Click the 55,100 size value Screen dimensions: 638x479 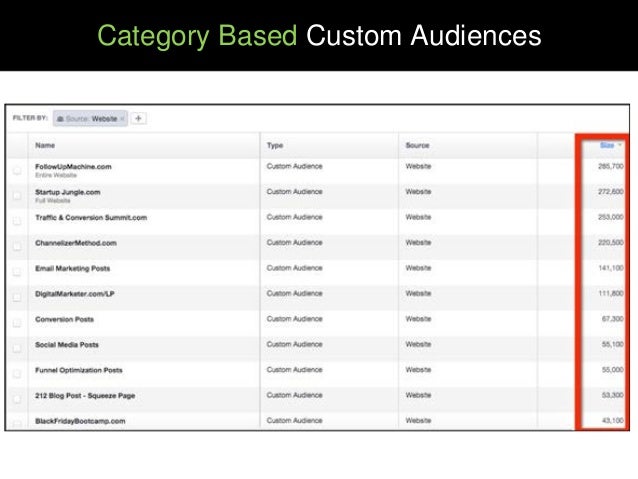coord(612,344)
